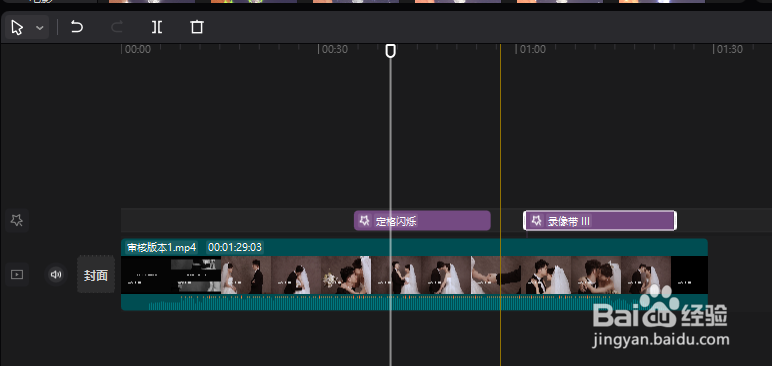Select the 定格闪烁 effect clip
This screenshot has height=366, width=772.
pos(422,221)
